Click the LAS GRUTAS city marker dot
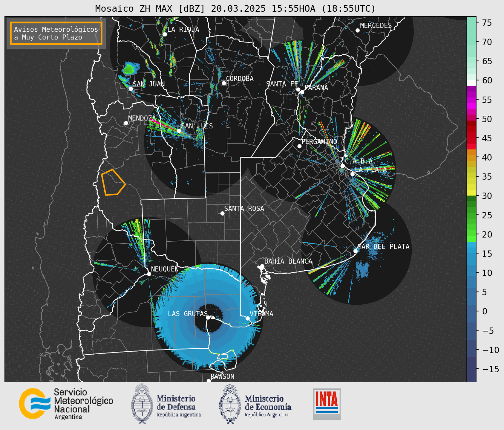Viewport: 504px width, 430px height. [x=208, y=318]
